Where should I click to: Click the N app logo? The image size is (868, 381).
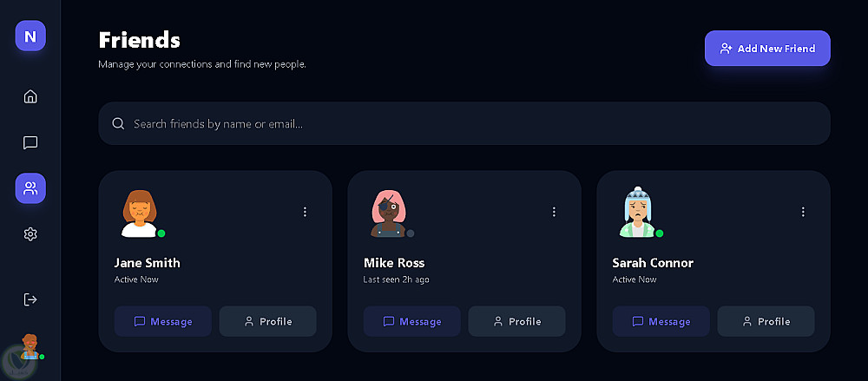pos(30,36)
